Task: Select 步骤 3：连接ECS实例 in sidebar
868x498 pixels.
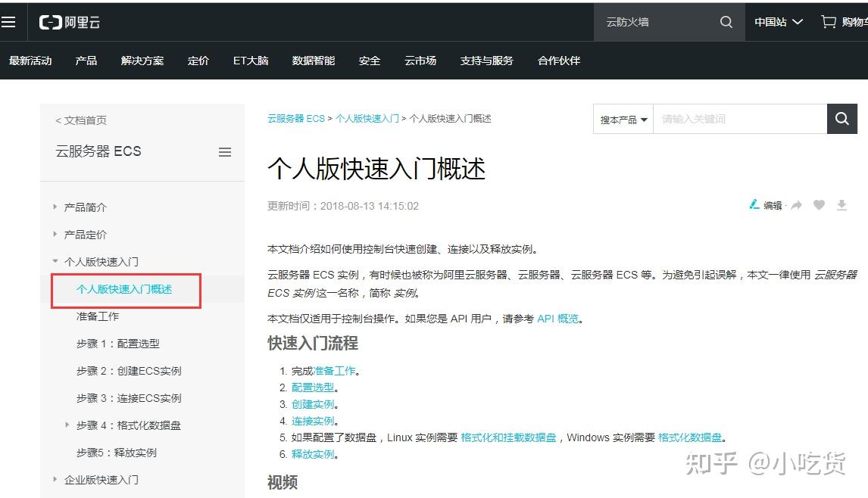Action: coord(129,398)
